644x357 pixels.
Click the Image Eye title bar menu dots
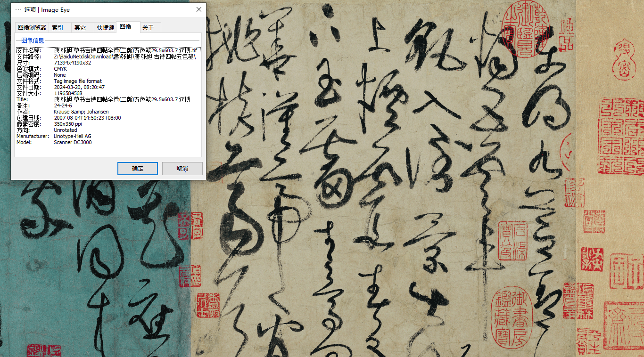(x=18, y=9)
